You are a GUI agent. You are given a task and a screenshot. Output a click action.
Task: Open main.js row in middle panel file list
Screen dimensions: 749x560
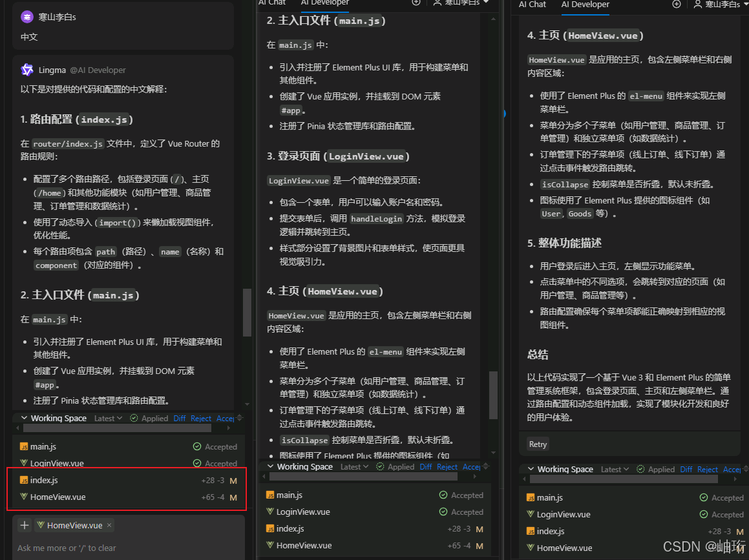[375, 495]
